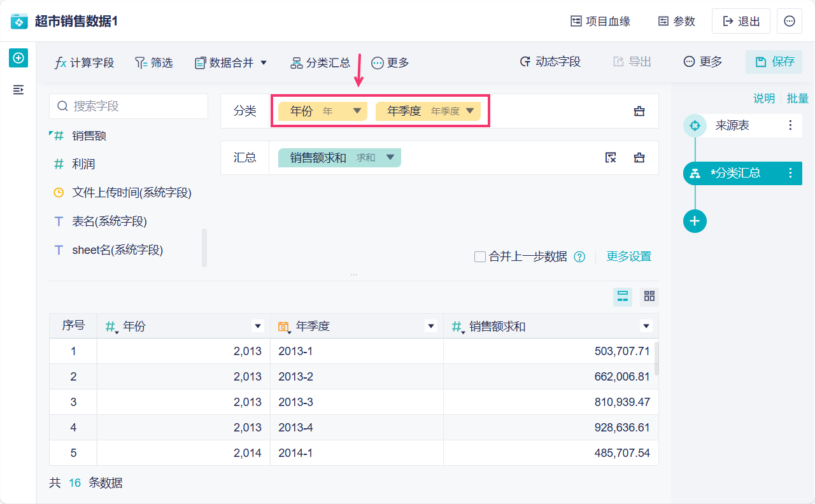Enable the 合并上一步数据 checkbox
This screenshot has width=815, height=504.
coord(480,257)
